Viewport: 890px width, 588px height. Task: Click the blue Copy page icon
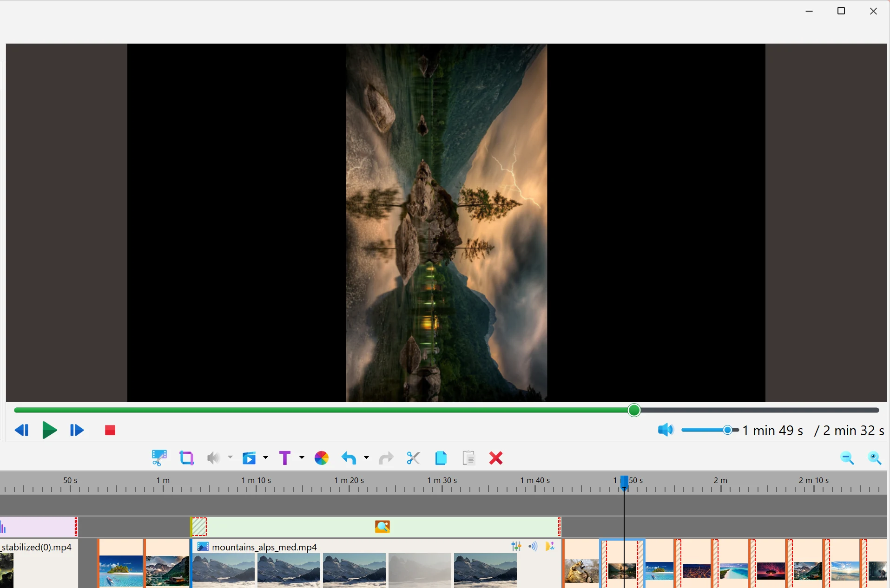coord(441,458)
